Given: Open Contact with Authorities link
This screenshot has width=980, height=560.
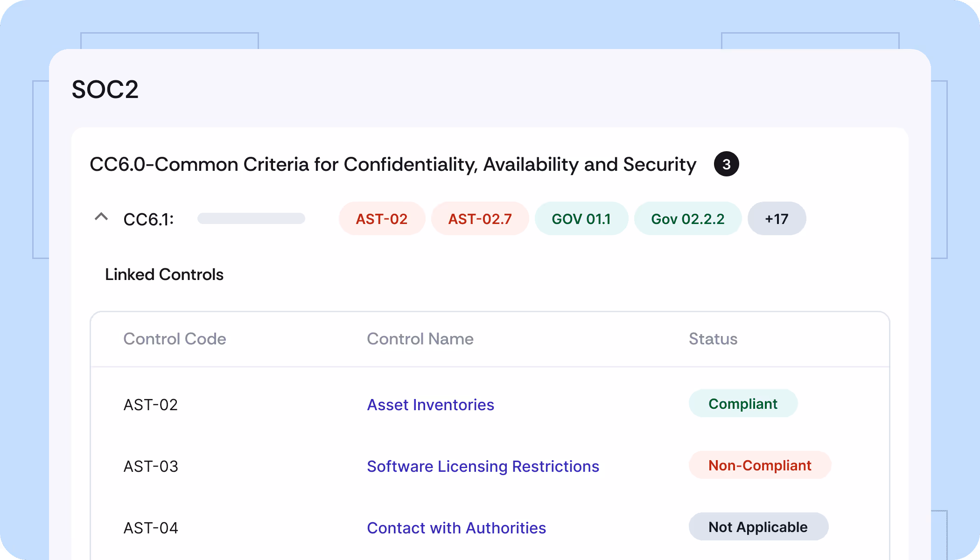Looking at the screenshot, I should [x=456, y=528].
